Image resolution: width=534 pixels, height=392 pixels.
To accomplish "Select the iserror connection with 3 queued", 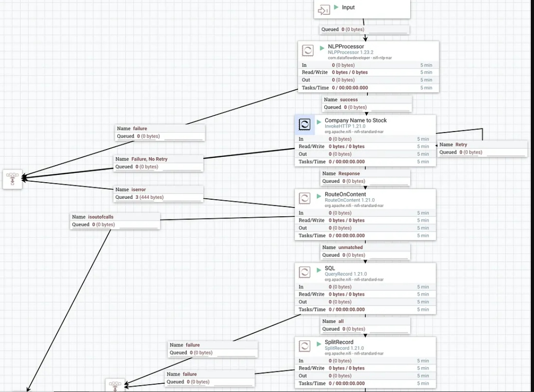I will tap(158, 194).
